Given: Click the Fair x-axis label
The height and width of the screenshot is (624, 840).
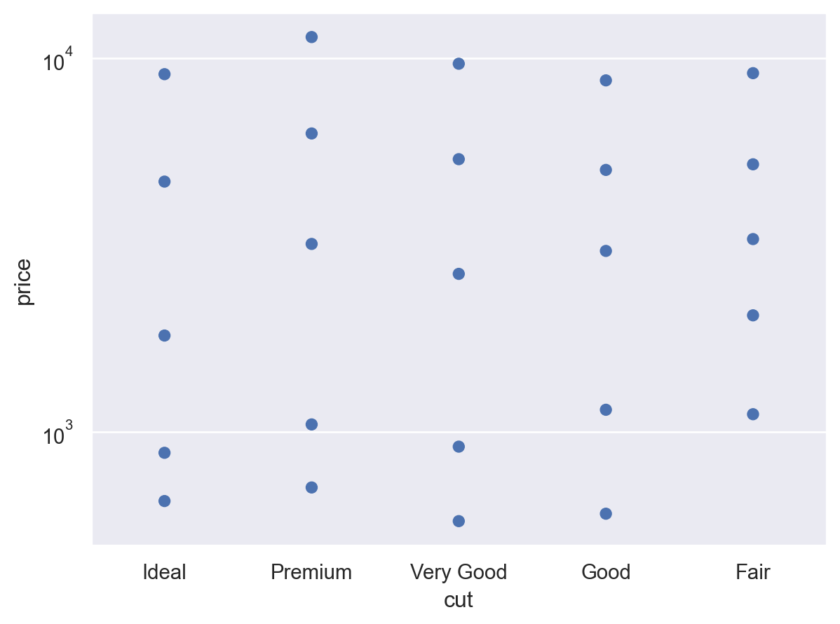Looking at the screenshot, I should [752, 572].
